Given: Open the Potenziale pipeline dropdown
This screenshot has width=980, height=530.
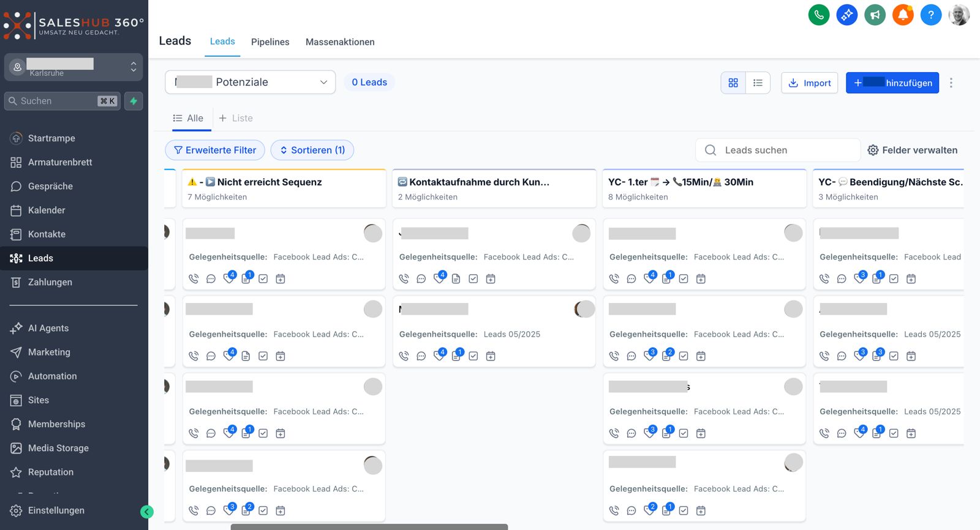Looking at the screenshot, I should pyautogui.click(x=250, y=82).
